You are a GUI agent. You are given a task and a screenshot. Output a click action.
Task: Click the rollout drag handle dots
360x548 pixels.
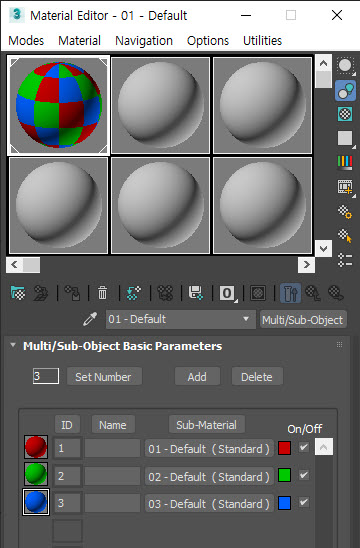pos(339,345)
